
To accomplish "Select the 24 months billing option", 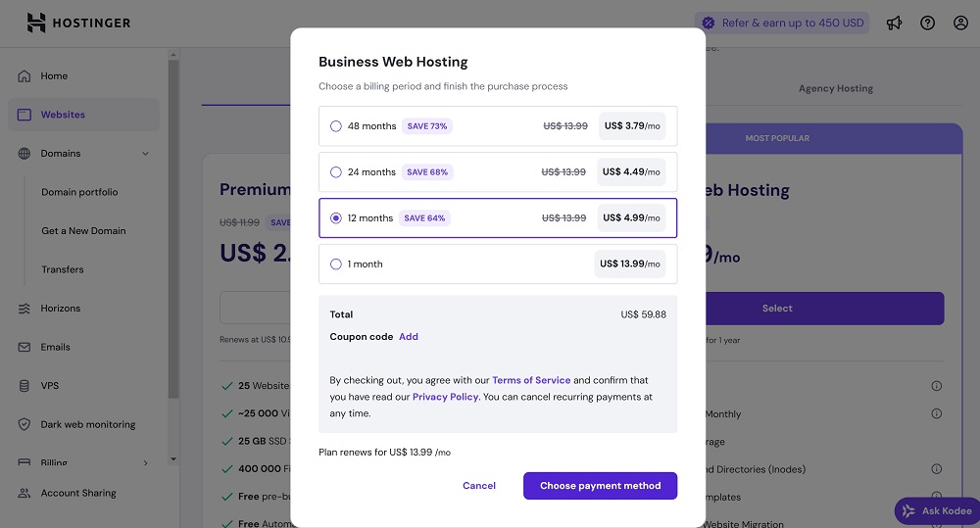I will 336,172.
